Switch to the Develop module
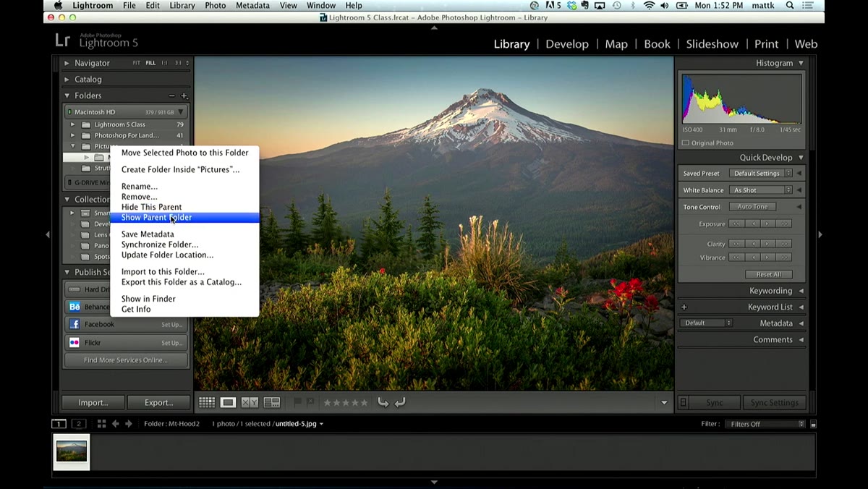 567,44
